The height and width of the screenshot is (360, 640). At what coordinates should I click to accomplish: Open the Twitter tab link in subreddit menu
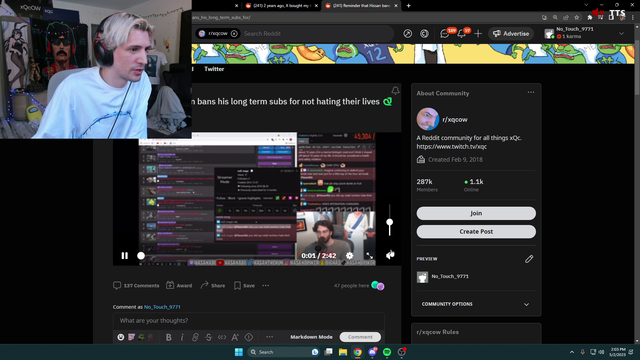pyautogui.click(x=214, y=69)
